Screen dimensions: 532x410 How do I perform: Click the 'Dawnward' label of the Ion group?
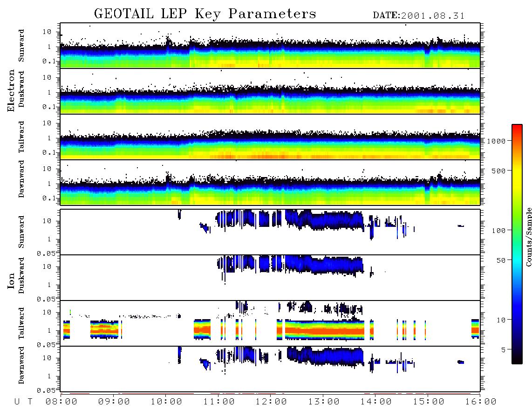tap(21, 365)
